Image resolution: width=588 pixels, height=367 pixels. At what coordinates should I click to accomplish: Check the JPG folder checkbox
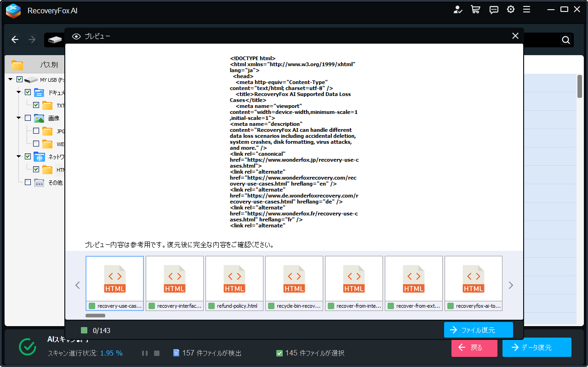click(x=36, y=131)
